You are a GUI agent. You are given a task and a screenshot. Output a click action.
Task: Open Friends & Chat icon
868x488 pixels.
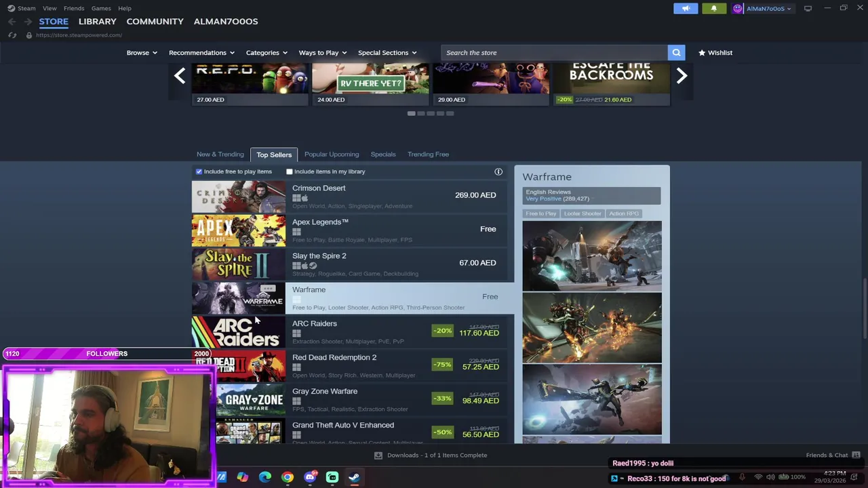pos(856,455)
